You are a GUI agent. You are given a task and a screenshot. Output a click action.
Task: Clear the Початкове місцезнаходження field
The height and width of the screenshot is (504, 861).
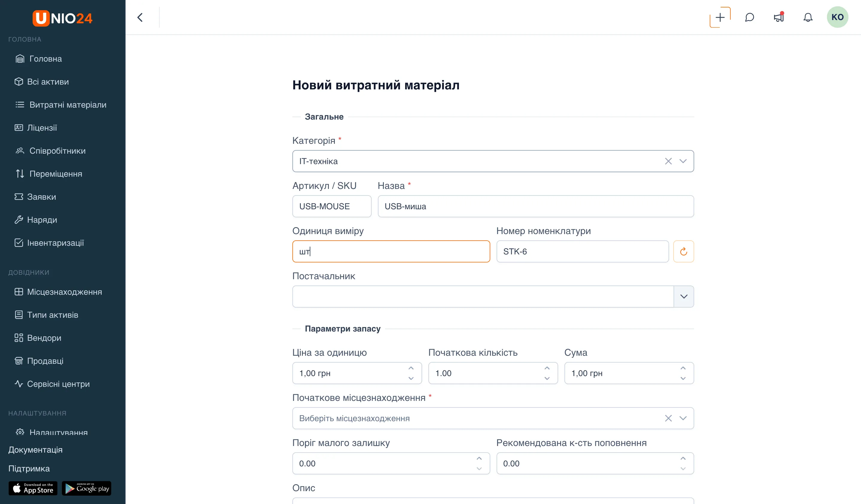click(x=668, y=418)
